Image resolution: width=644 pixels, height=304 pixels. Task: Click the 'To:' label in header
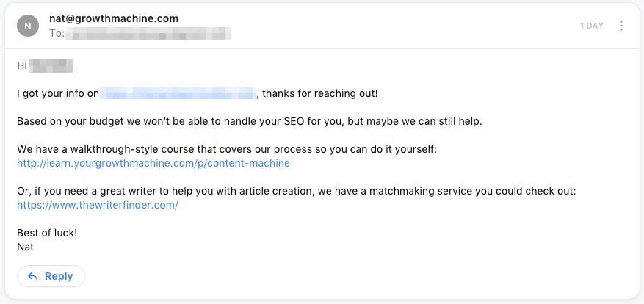[x=57, y=33]
